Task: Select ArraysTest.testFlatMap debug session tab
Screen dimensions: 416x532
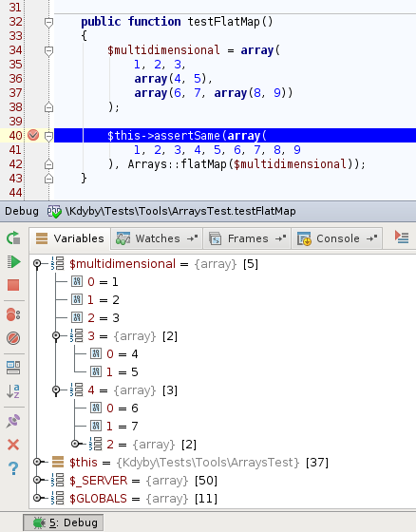Action: click(172, 211)
